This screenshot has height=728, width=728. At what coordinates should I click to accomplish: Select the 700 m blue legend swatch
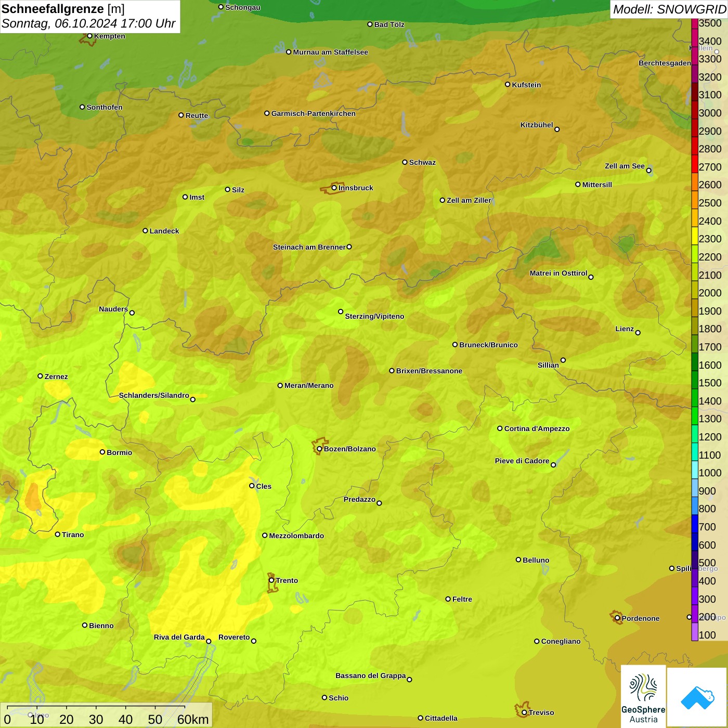[695, 524]
